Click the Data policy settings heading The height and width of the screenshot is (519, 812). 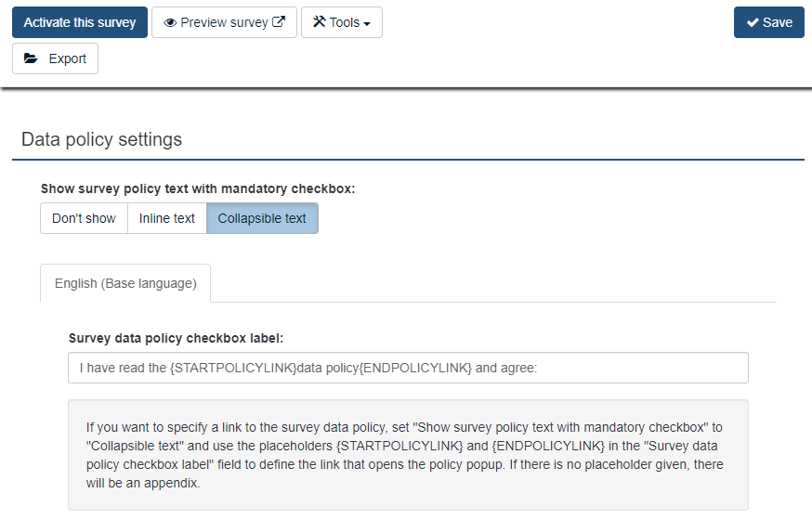[102, 140]
